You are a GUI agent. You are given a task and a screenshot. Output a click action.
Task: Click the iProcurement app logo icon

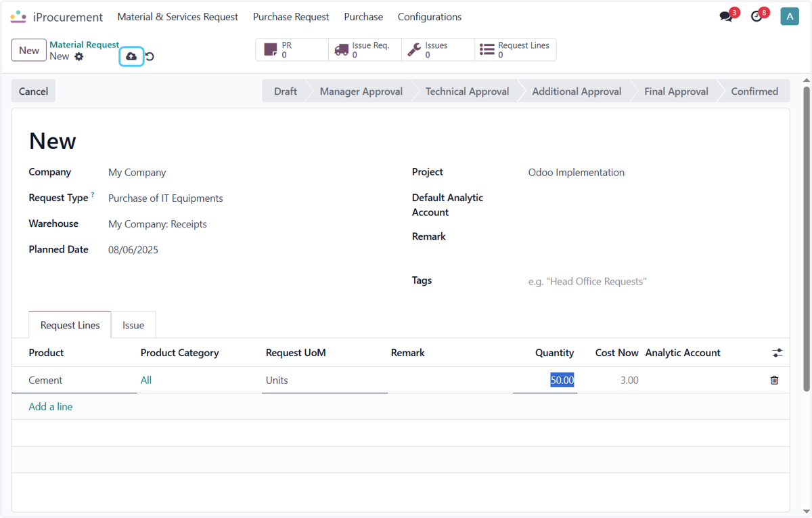[18, 17]
